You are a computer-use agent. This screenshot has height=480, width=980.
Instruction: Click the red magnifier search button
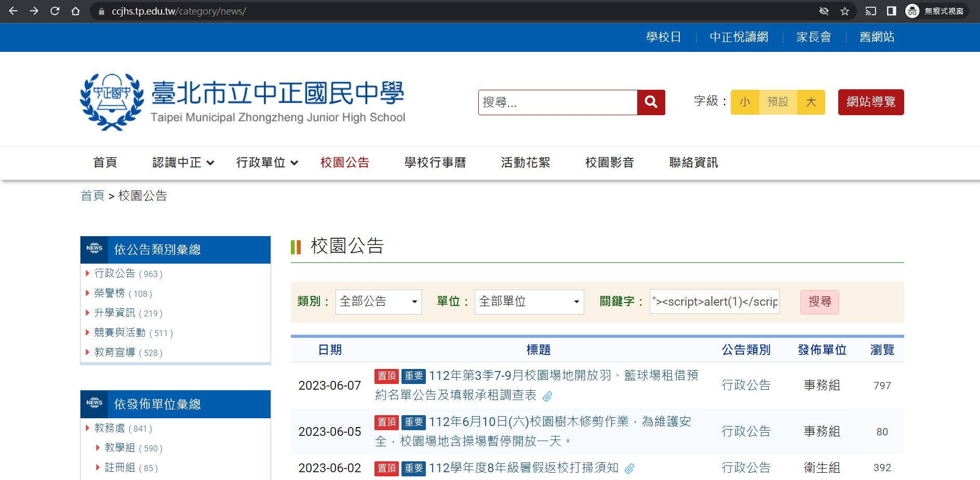coord(651,102)
